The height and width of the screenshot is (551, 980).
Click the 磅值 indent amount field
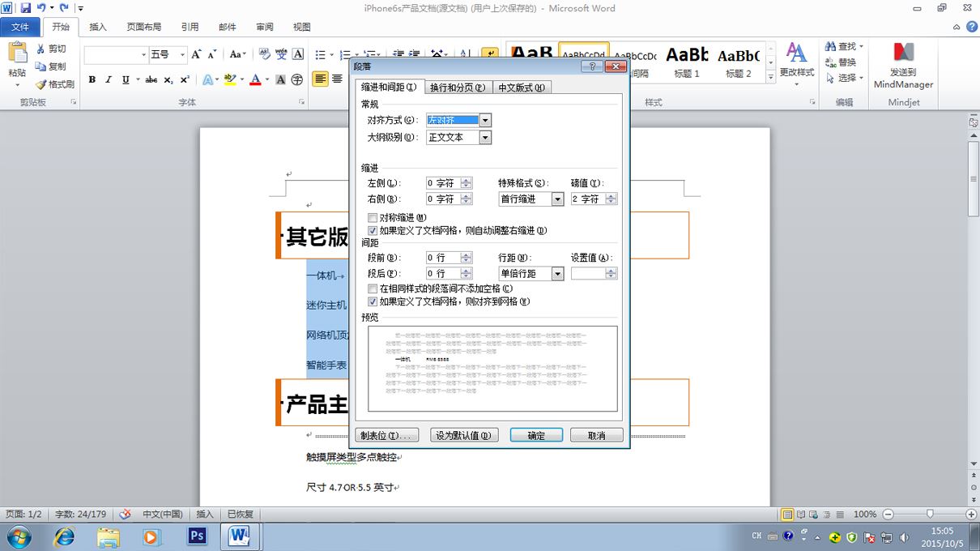589,199
